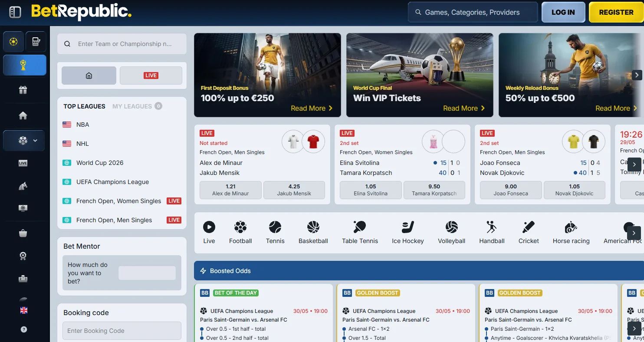644x342 pixels.
Task: Select the Basketball category icon
Action: 313,232
